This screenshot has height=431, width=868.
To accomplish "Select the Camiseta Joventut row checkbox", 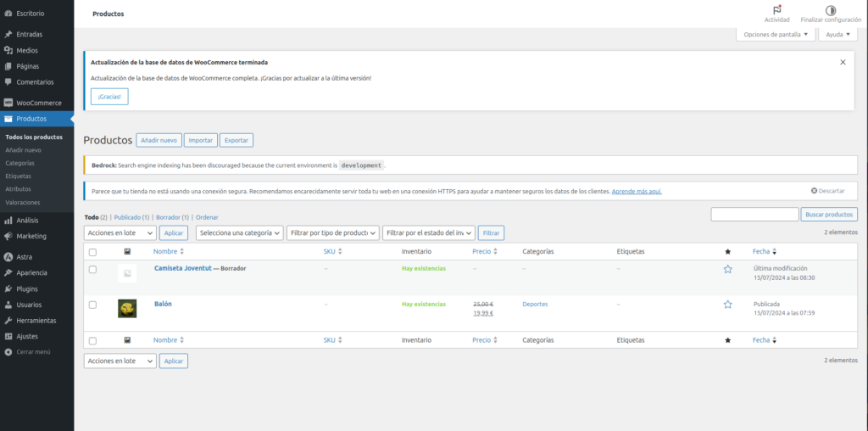I will tap(93, 269).
